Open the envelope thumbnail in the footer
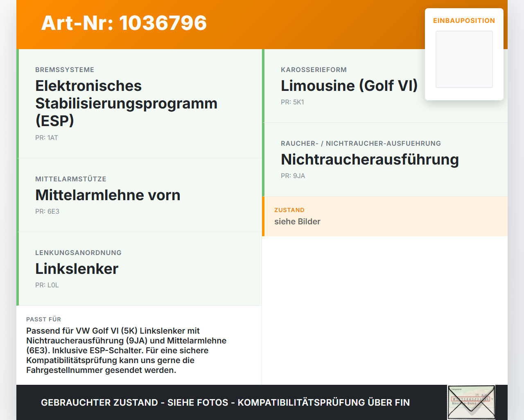The height and width of the screenshot is (420, 524). 471,402
